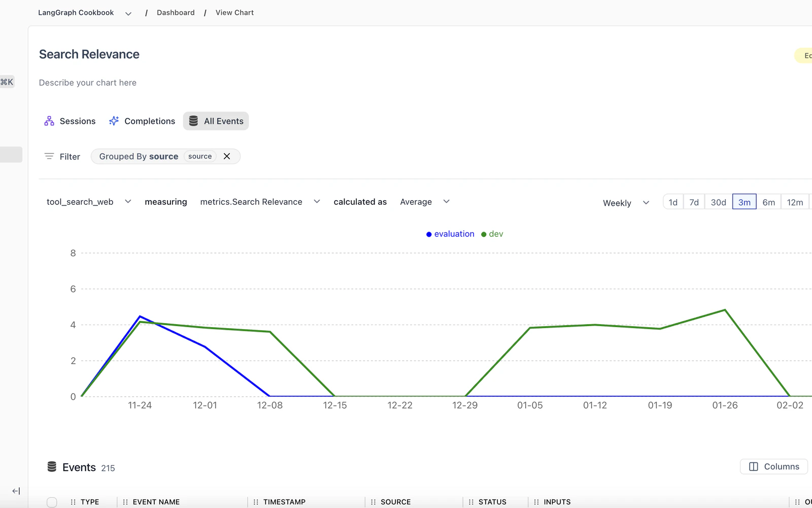Image resolution: width=812 pixels, height=508 pixels.
Task: Click the drag handle beside SOURCE
Action: 374,502
